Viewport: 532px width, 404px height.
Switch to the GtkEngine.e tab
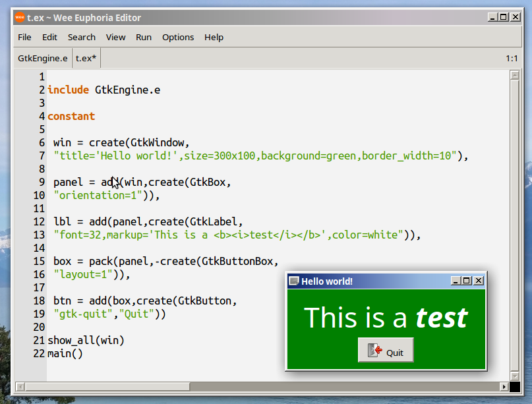(x=43, y=59)
